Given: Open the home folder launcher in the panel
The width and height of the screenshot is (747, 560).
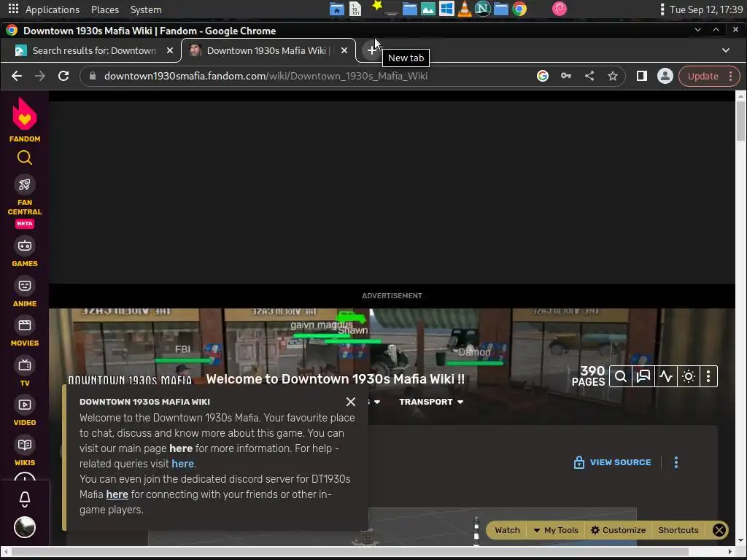Looking at the screenshot, I should (x=337, y=9).
